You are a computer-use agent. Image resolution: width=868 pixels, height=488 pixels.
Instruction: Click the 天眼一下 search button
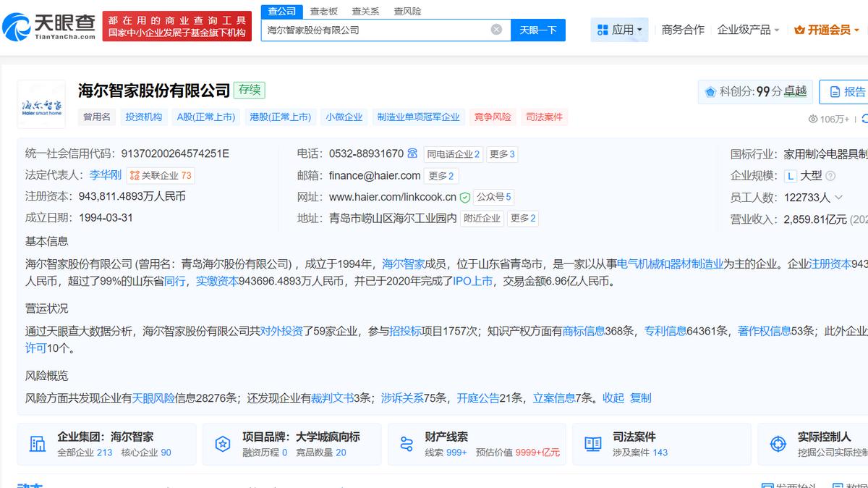click(x=538, y=30)
